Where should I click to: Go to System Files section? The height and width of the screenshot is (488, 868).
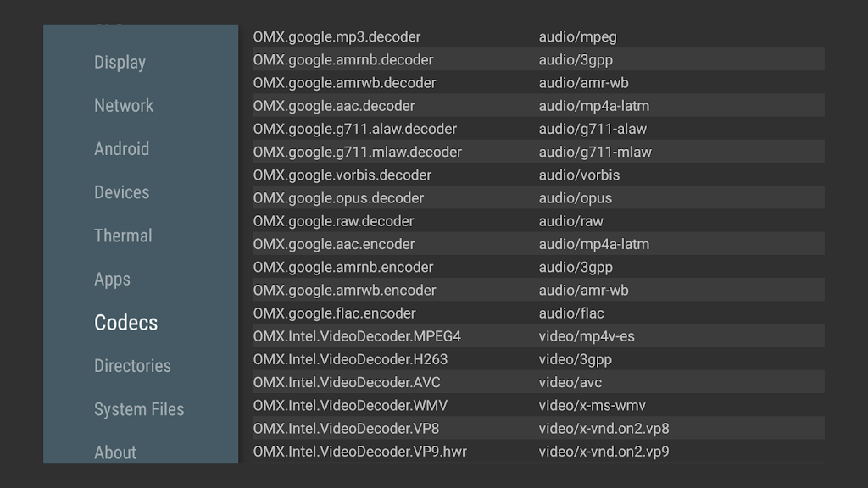coord(139,409)
